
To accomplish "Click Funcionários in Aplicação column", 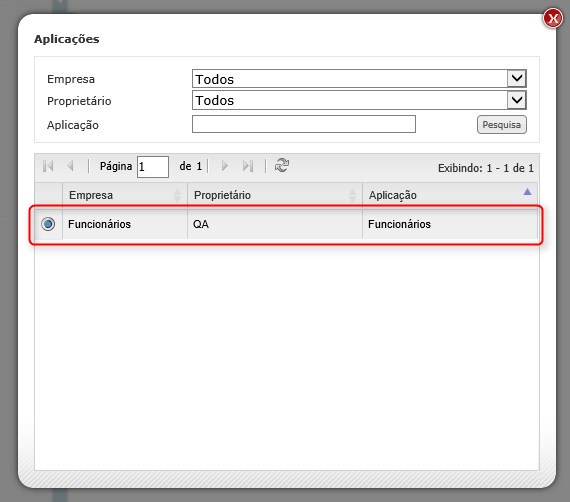I will (399, 224).
